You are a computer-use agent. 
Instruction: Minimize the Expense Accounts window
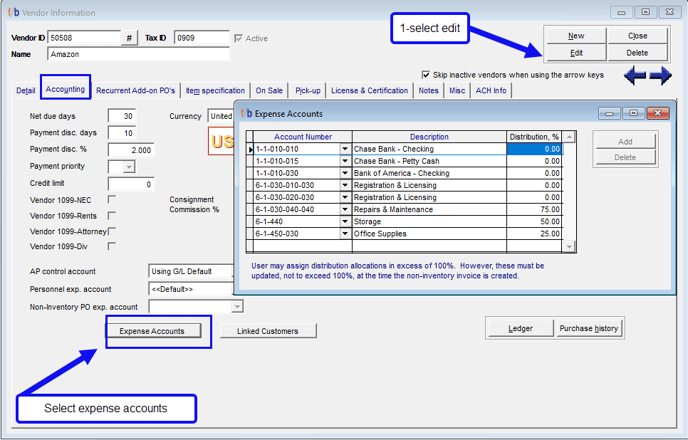point(609,114)
